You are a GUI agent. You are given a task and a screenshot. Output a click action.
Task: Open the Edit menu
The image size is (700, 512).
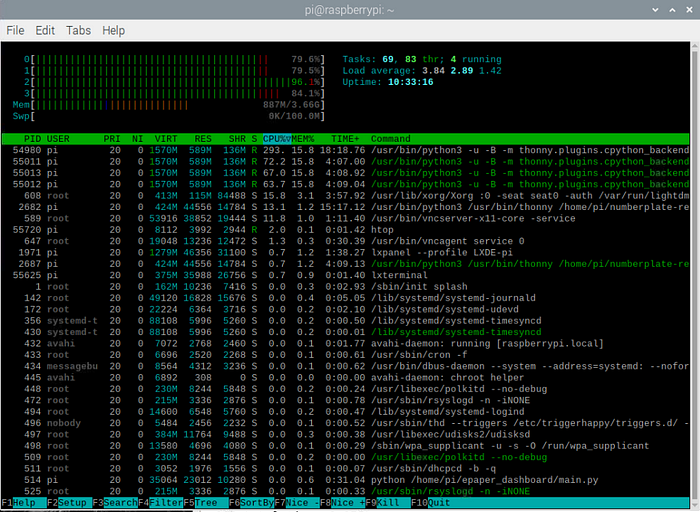(45, 30)
